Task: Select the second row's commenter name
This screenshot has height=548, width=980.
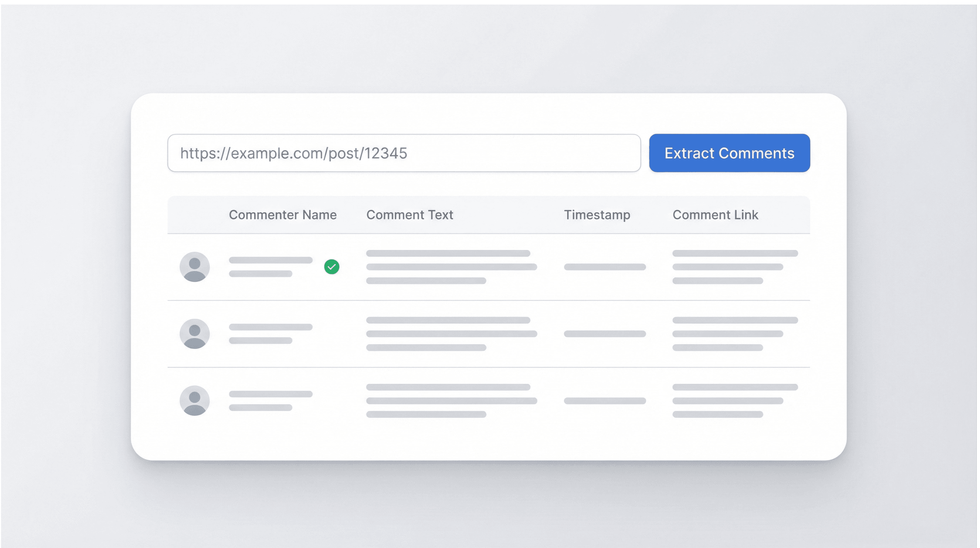Action: click(x=270, y=328)
